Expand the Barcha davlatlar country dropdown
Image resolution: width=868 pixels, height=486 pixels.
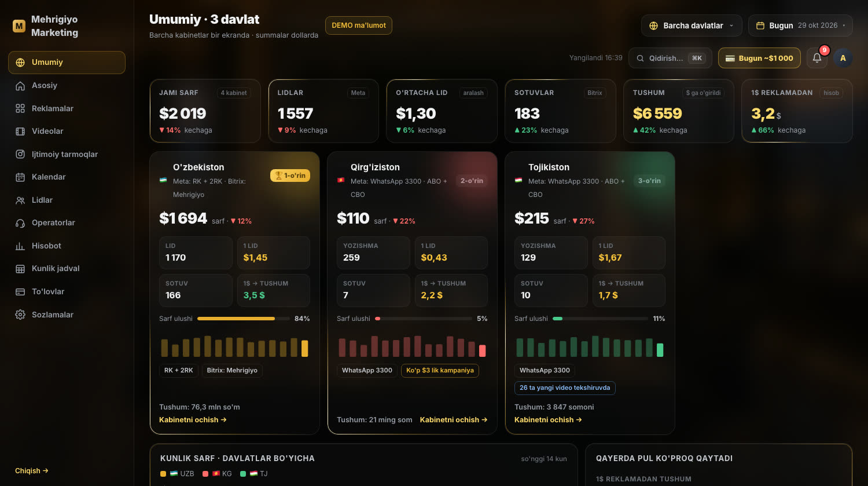[692, 25]
